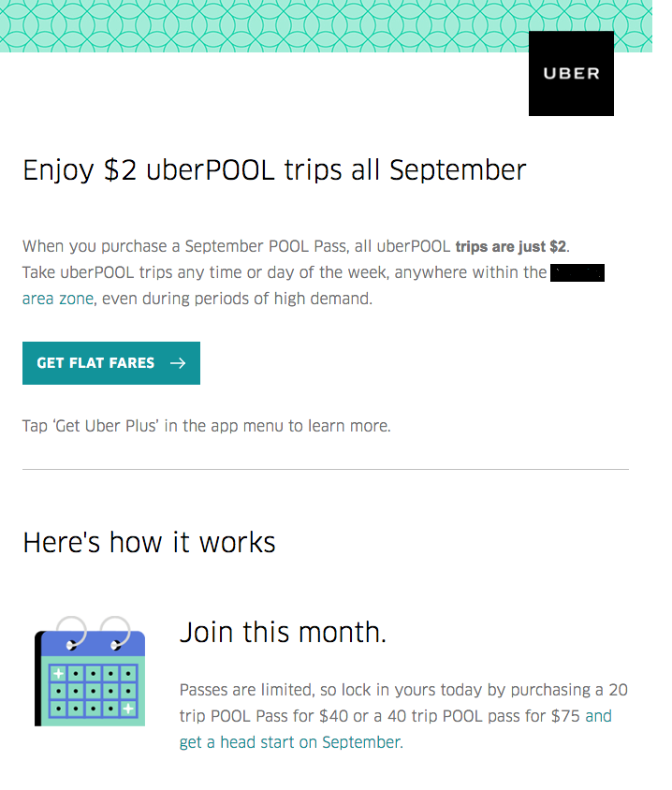Click the 'Passes are limited' paragraph text
The image size is (672, 790).
(403, 716)
